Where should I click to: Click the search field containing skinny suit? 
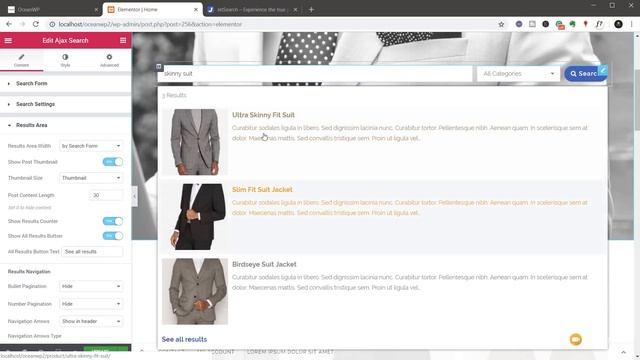[315, 73]
